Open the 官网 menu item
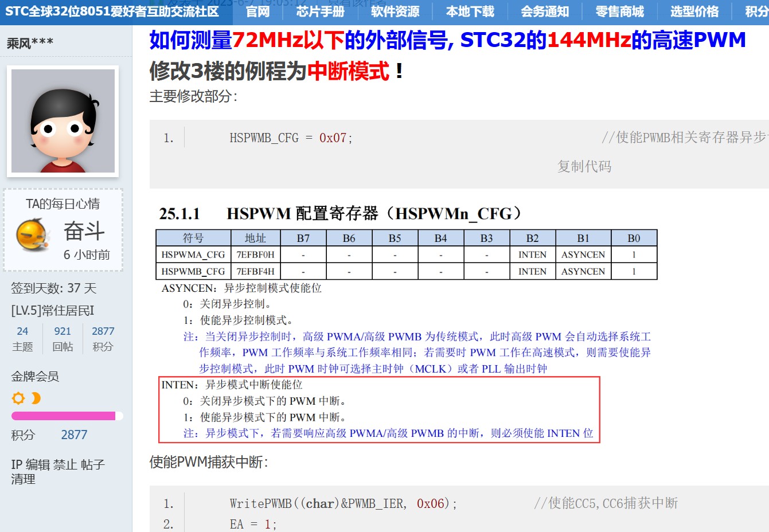This screenshot has width=769, height=532. pos(257,11)
